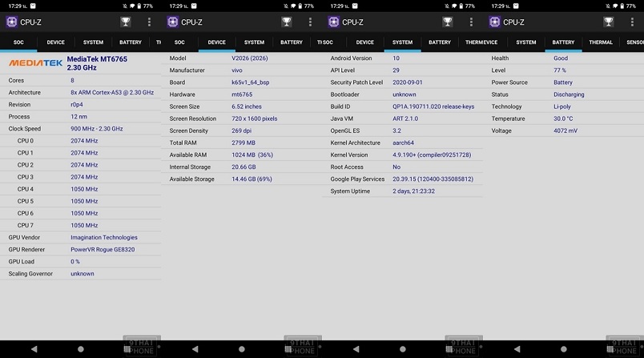Open DEVICE tab in the SYSTEM-tab screenshot

click(x=364, y=42)
